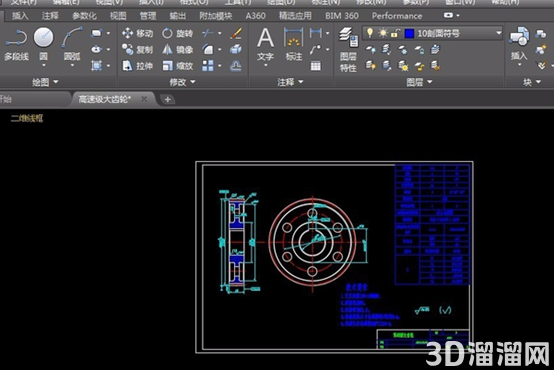Click the Insert block (插入) icon
This screenshot has height=370, width=554.
(519, 43)
